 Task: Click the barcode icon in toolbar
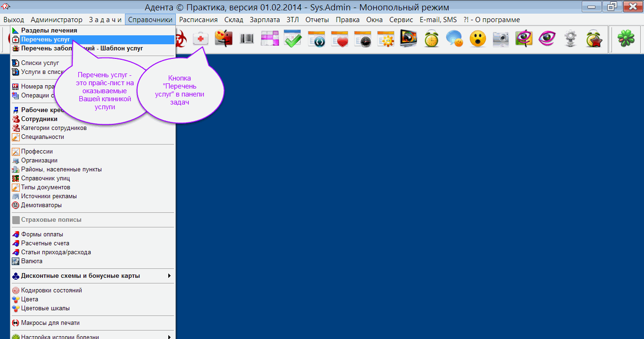pos(247,39)
